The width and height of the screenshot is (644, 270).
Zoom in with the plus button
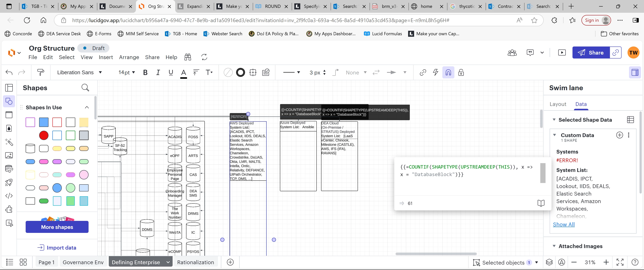tap(606, 262)
